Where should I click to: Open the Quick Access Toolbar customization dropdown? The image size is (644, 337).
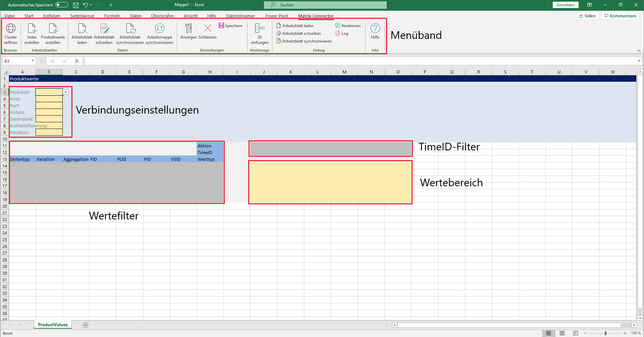(x=111, y=5)
